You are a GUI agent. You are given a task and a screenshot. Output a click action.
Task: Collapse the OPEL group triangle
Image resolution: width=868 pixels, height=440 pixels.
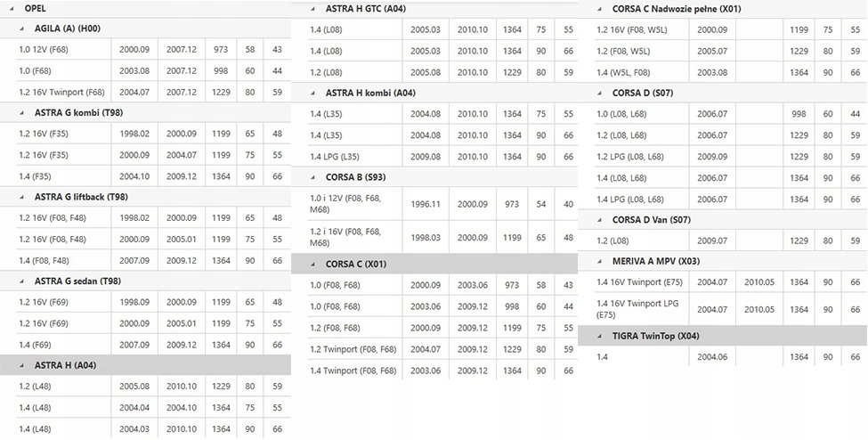pos(12,9)
